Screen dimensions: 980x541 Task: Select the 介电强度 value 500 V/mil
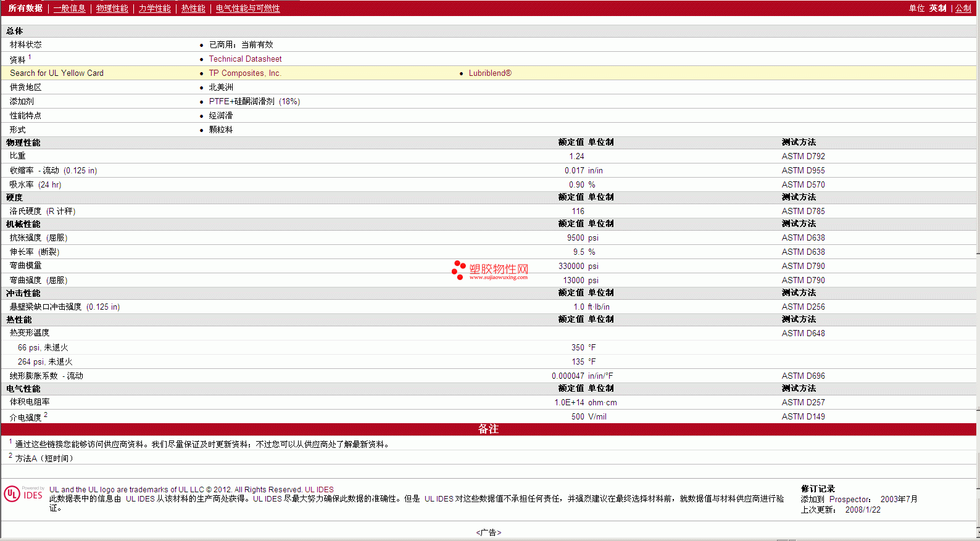[x=589, y=416]
